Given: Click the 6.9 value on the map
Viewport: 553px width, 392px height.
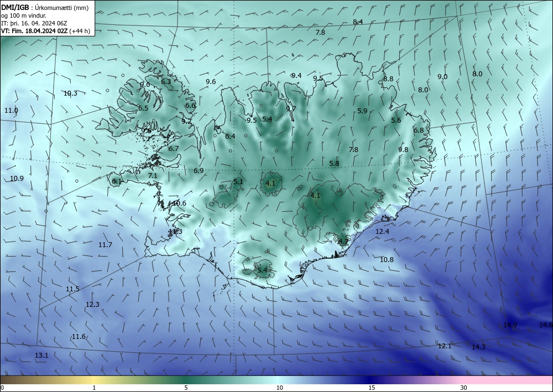Looking at the screenshot, I should (199, 171).
